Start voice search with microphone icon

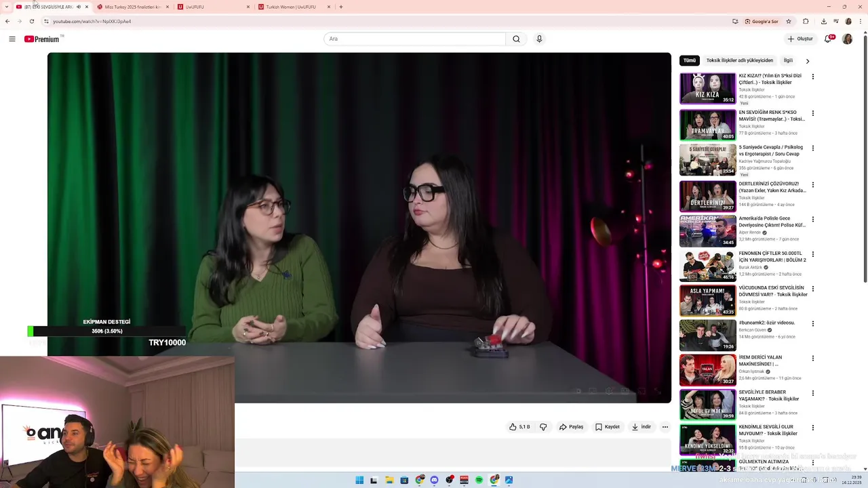click(x=539, y=39)
